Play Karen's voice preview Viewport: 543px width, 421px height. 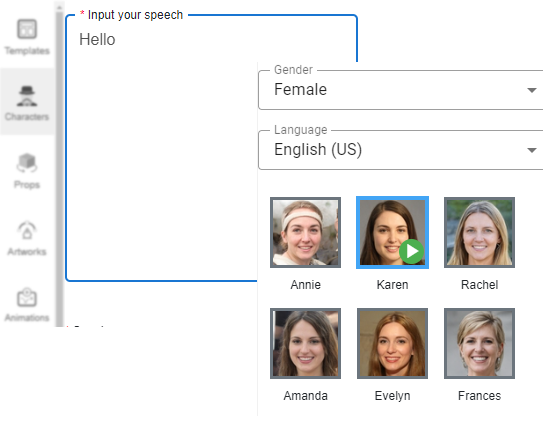[x=411, y=251]
